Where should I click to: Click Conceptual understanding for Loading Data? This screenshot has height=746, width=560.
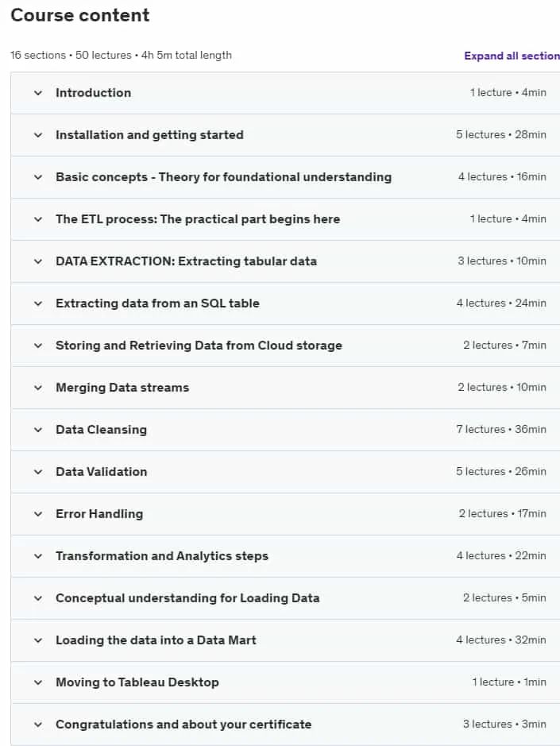187,598
